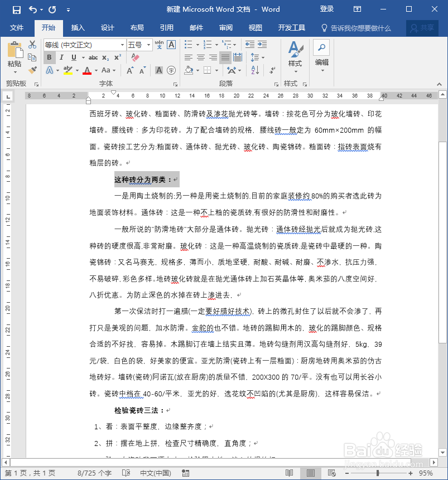Apply strikethrough to selected text
Viewport: 448px width, 480px height.
coord(94,57)
